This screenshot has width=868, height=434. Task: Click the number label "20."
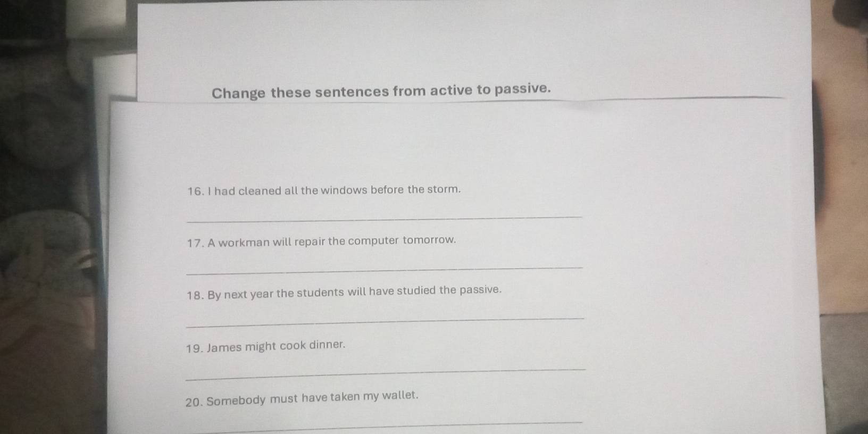point(194,402)
